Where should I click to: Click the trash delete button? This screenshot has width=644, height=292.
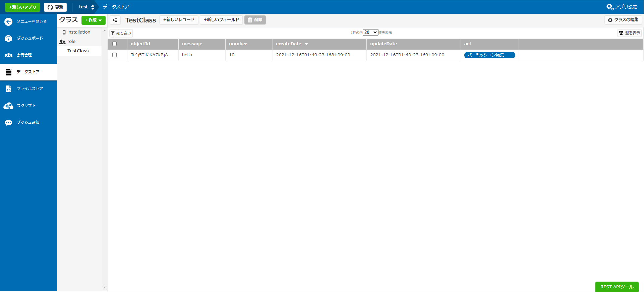255,20
